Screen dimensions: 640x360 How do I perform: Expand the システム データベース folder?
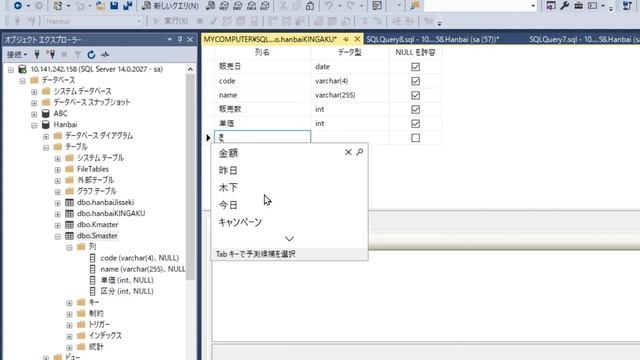pyautogui.click(x=34, y=91)
